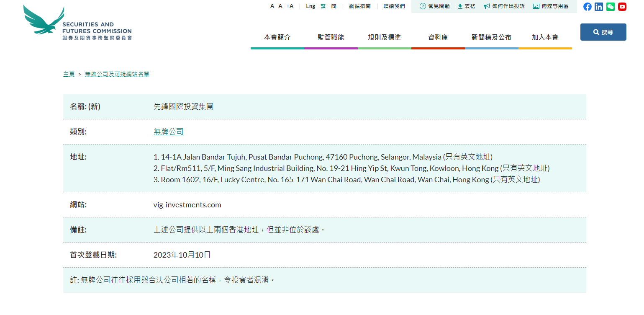The width and height of the screenshot is (644, 315).
Task: Switch language to Eng
Action: (x=310, y=6)
